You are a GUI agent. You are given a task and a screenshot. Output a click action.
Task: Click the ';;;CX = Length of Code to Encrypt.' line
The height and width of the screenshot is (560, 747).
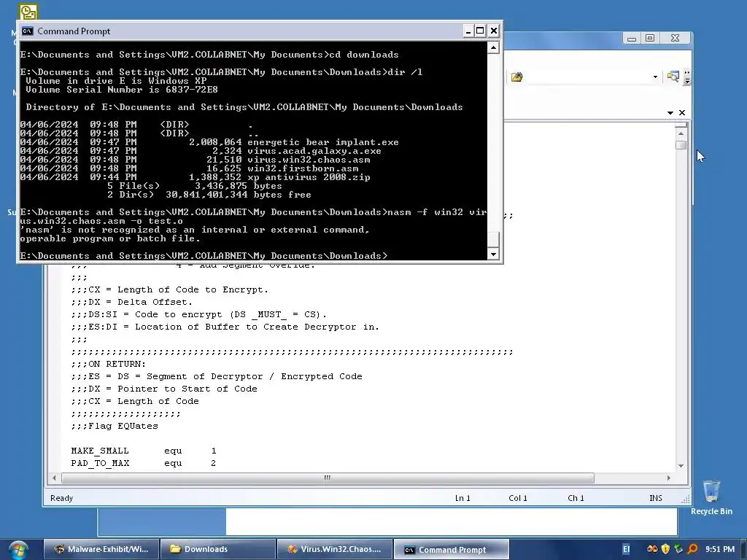169,289
